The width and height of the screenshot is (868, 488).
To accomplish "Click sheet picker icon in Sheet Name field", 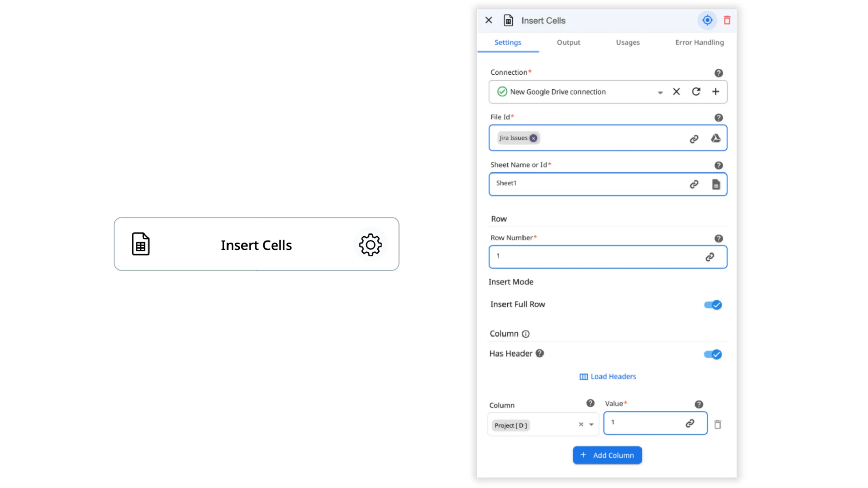I will pyautogui.click(x=716, y=184).
